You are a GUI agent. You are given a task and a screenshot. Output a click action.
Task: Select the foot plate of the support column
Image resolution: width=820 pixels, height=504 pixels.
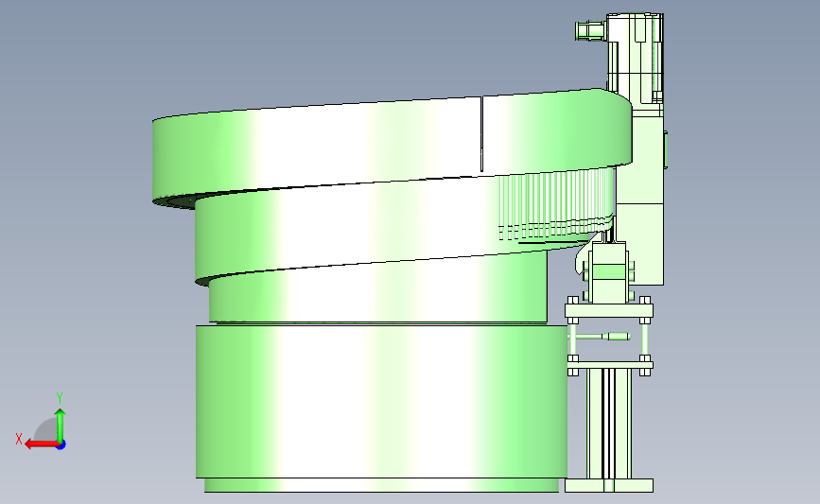609,485
